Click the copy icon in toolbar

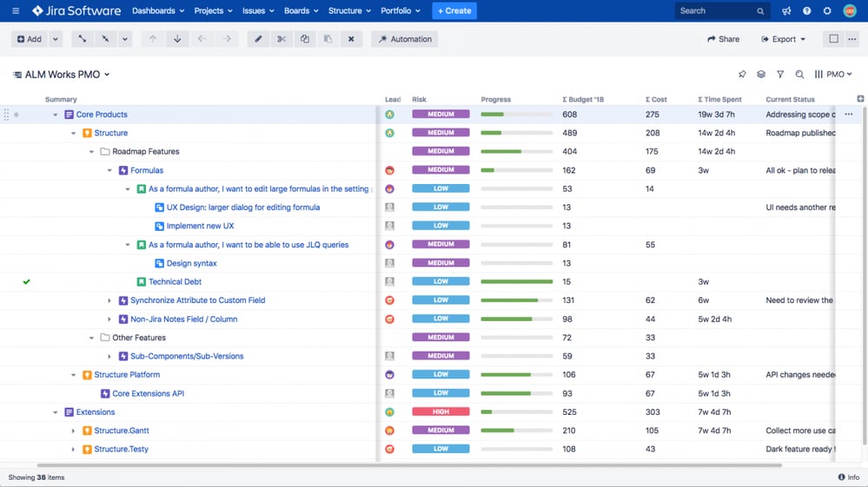coord(305,39)
